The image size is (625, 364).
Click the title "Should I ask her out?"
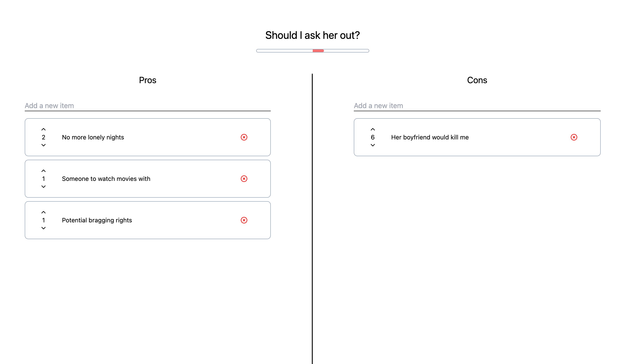coord(312,35)
